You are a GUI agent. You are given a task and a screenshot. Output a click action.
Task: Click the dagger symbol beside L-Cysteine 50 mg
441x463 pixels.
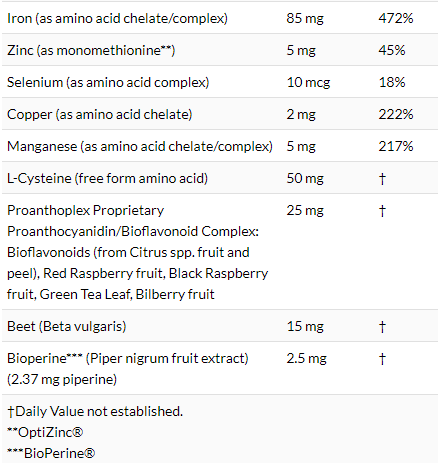382,178
